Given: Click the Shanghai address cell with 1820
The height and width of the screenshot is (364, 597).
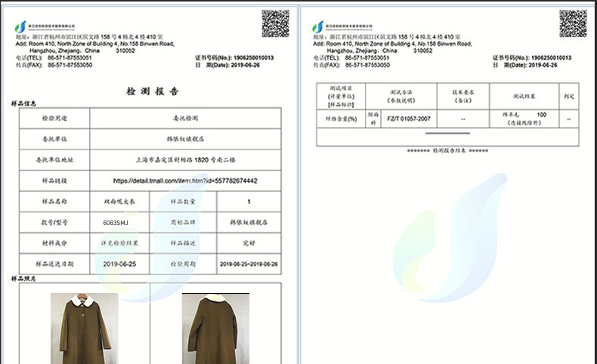Looking at the screenshot, I should click(x=185, y=161).
